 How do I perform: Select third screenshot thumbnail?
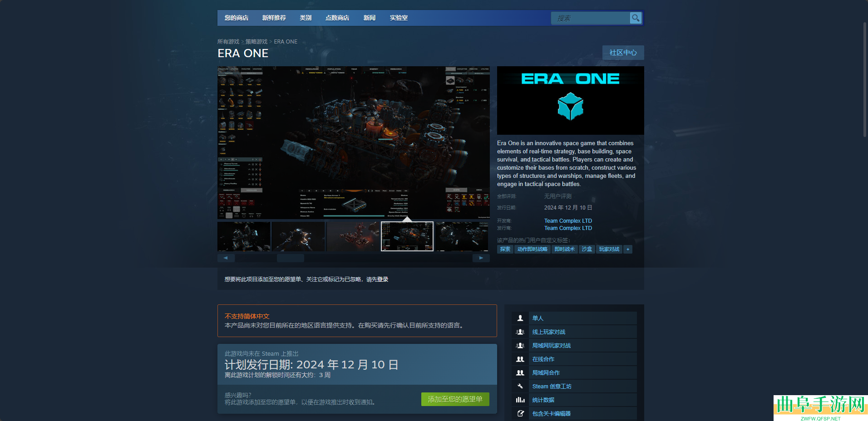(353, 236)
